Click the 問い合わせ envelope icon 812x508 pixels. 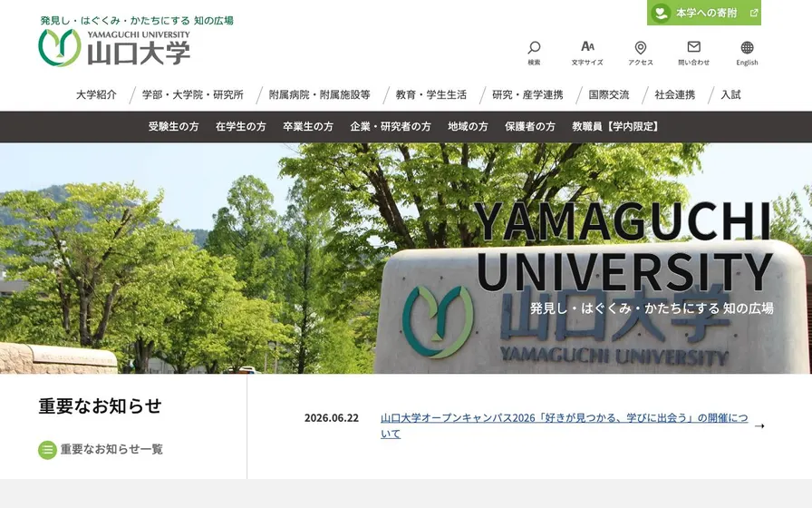[x=694, y=46]
